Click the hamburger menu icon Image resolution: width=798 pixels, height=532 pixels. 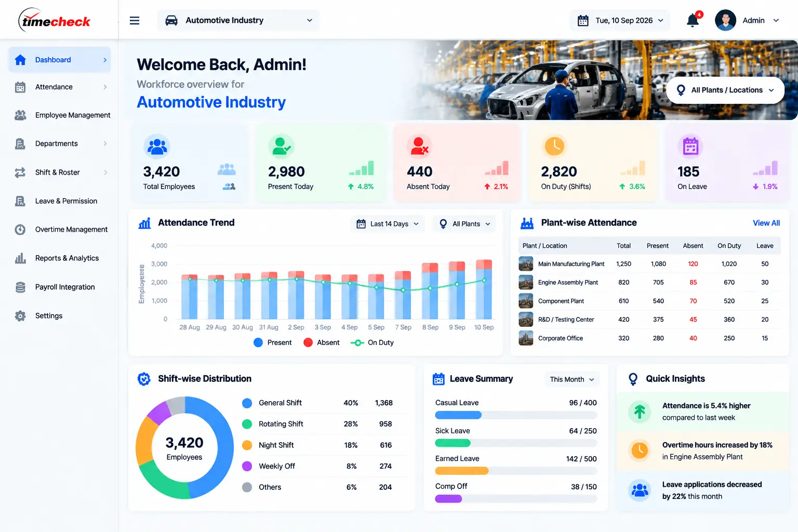(x=135, y=20)
